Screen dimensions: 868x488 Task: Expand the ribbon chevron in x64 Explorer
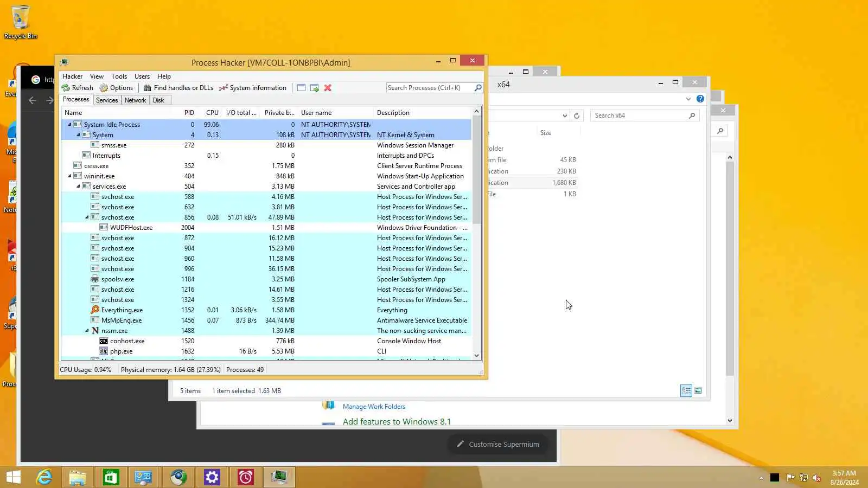tap(688, 99)
